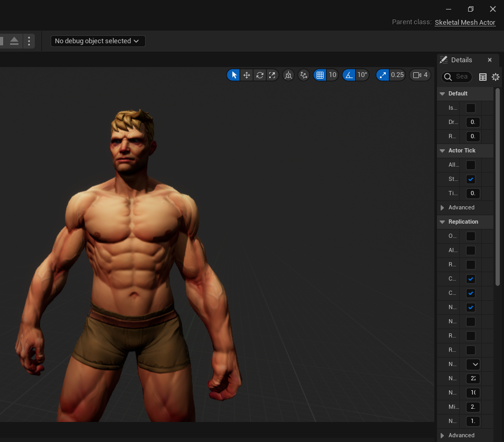
Task: Toggle rotation snap angle icon
Action: point(349,75)
